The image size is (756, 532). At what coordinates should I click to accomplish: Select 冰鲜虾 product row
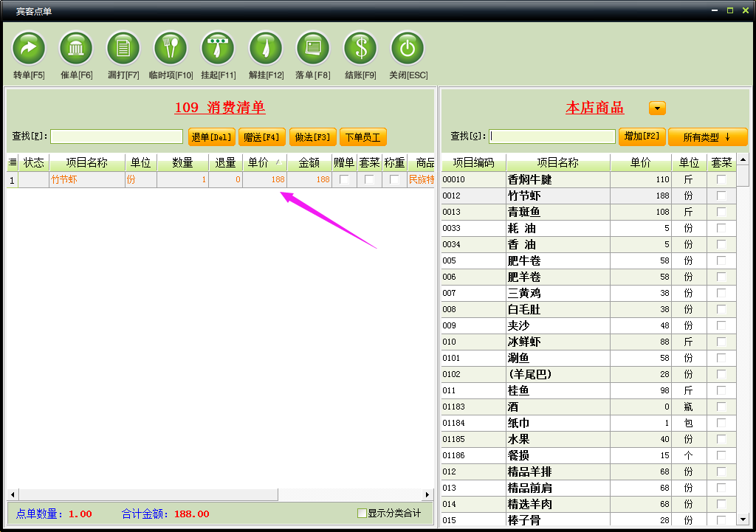point(588,342)
